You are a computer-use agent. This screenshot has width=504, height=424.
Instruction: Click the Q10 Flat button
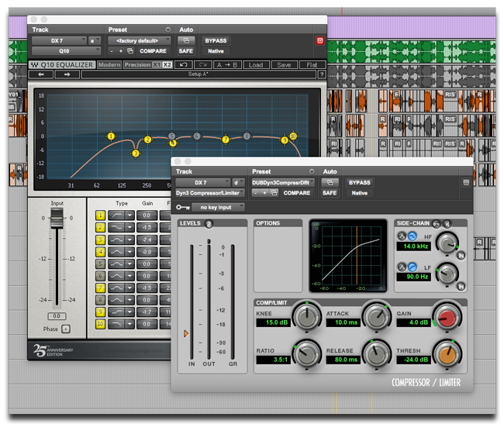click(x=312, y=65)
